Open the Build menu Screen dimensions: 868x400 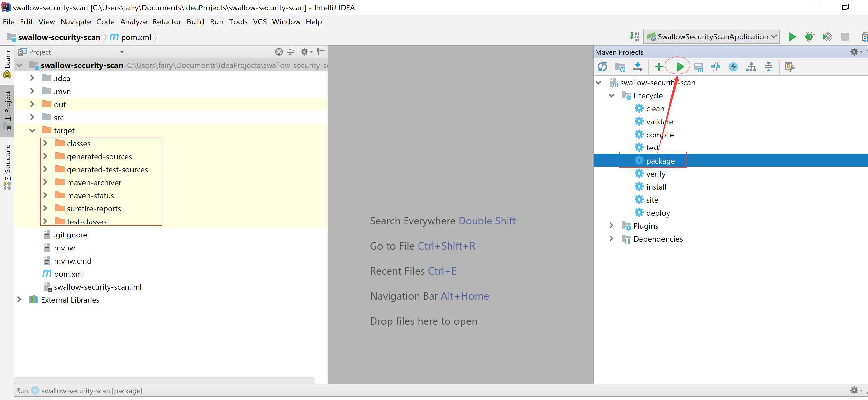(x=196, y=22)
